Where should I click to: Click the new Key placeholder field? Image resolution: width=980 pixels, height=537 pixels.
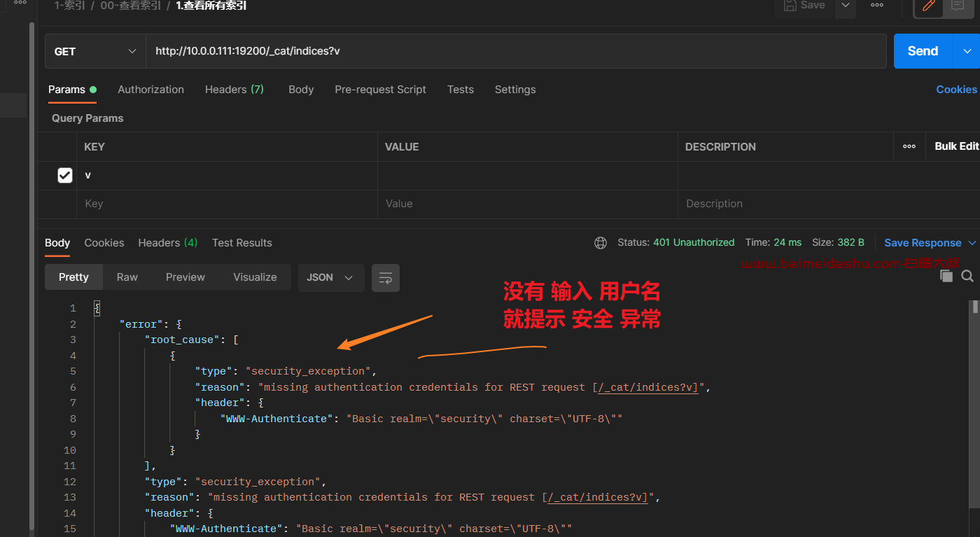227,204
